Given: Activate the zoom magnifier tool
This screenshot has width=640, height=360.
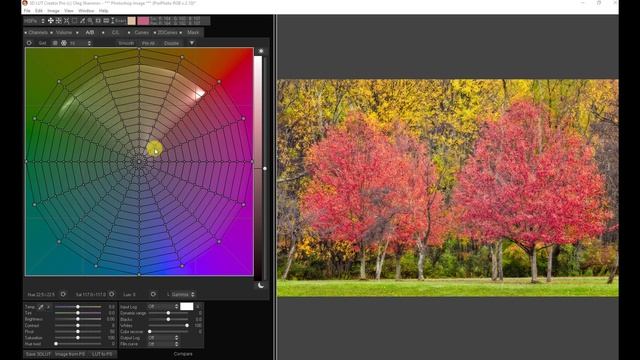Looking at the screenshot, I should pos(90,20).
